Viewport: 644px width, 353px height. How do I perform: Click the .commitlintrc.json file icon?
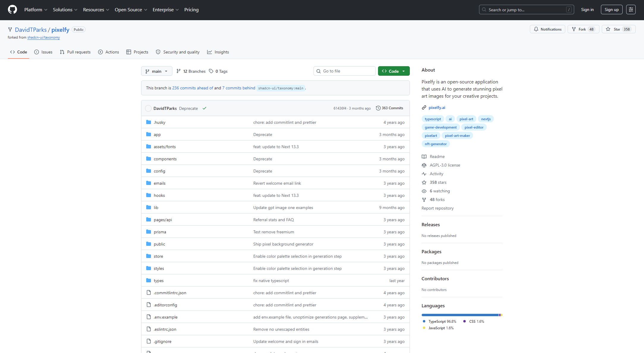pyautogui.click(x=149, y=293)
